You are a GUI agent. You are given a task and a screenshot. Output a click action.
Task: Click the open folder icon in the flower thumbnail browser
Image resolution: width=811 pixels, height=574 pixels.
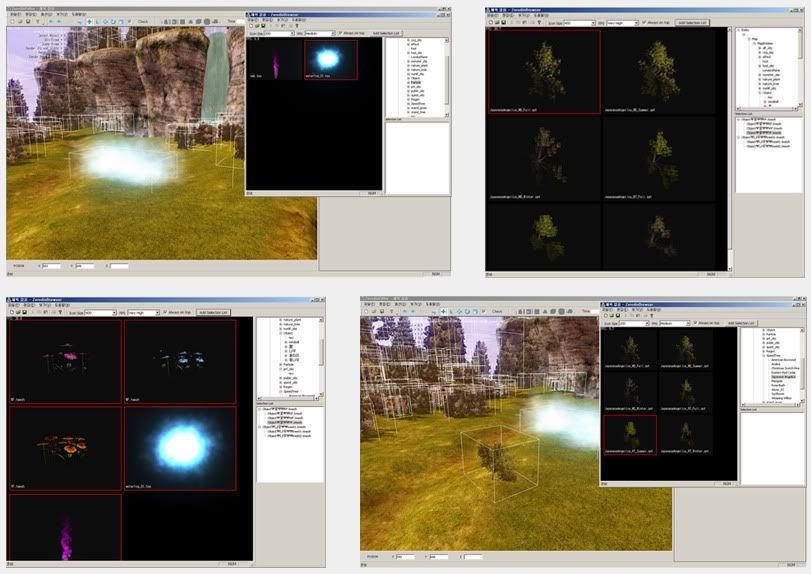click(x=18, y=312)
